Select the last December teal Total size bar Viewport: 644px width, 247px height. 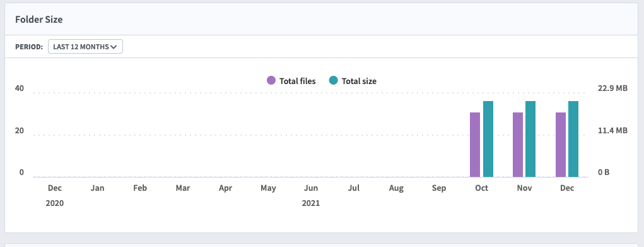pyautogui.click(x=573, y=139)
